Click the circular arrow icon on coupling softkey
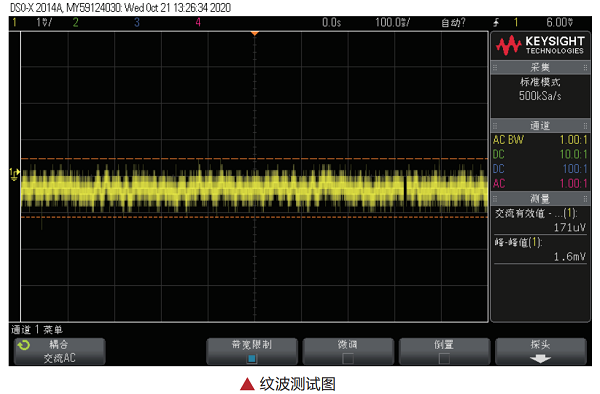 [24, 345]
